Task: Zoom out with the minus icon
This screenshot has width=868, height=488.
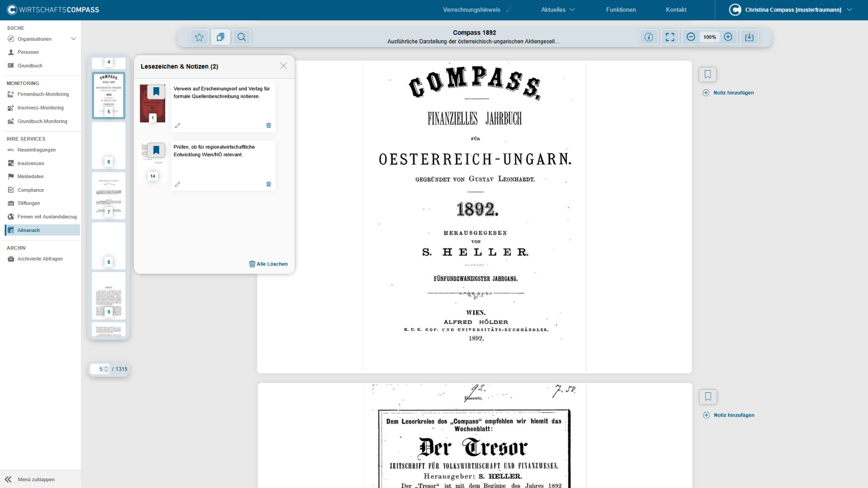Action: point(691,37)
